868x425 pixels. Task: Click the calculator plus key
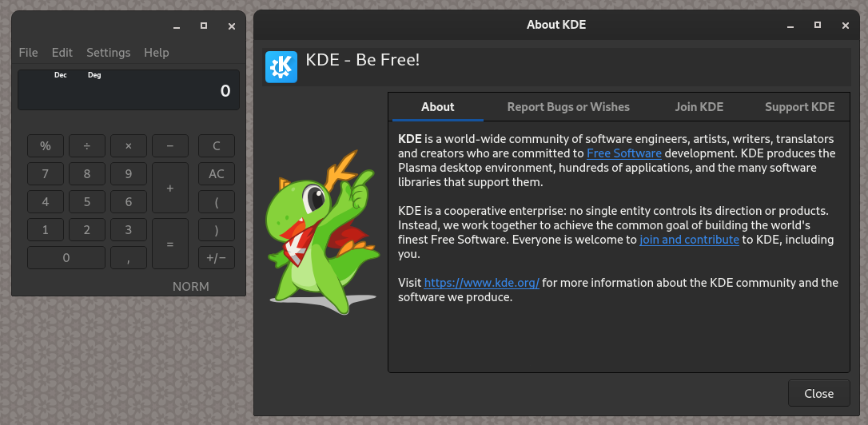point(170,188)
